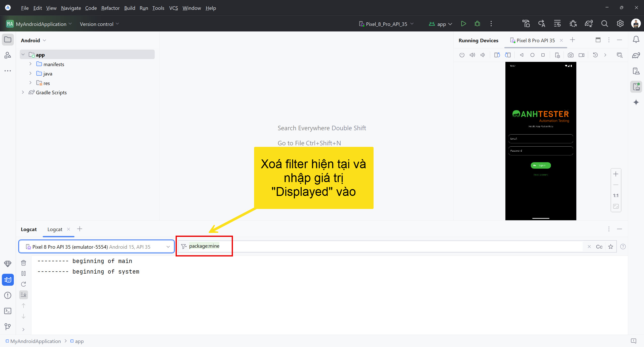Open the File menu
Viewport: 644px width, 347px height.
[x=25, y=8]
